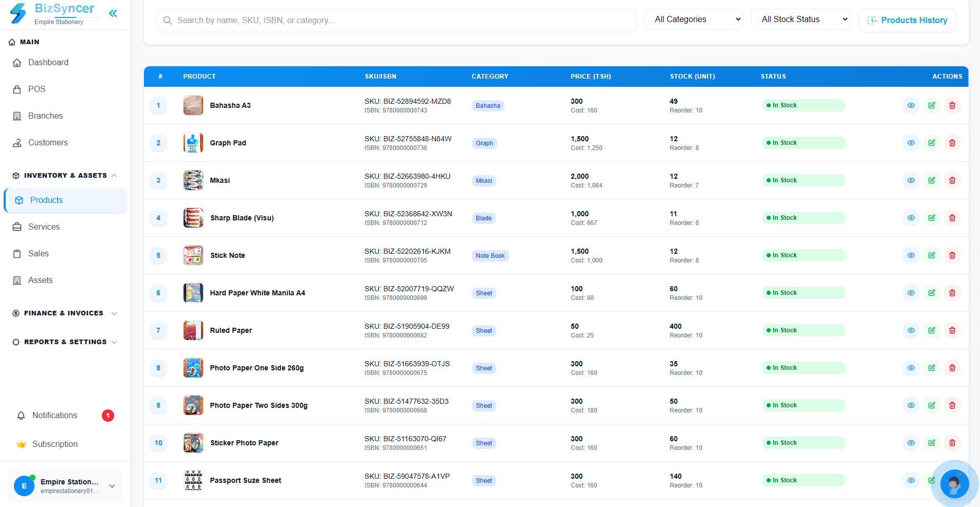View Sharp Blade (Visu) eye icon
The width and height of the screenshot is (980, 507).
point(911,218)
